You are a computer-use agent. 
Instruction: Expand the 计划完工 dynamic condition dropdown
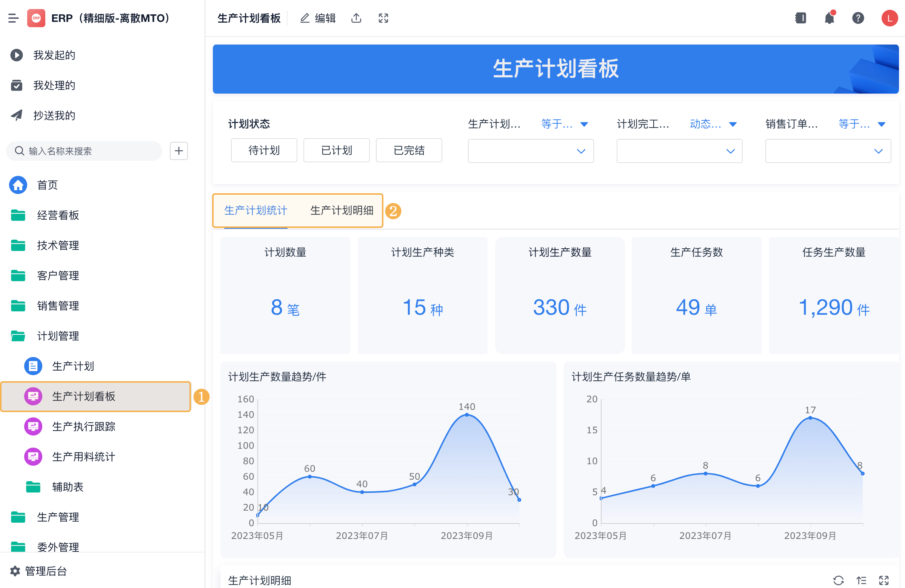click(x=679, y=151)
